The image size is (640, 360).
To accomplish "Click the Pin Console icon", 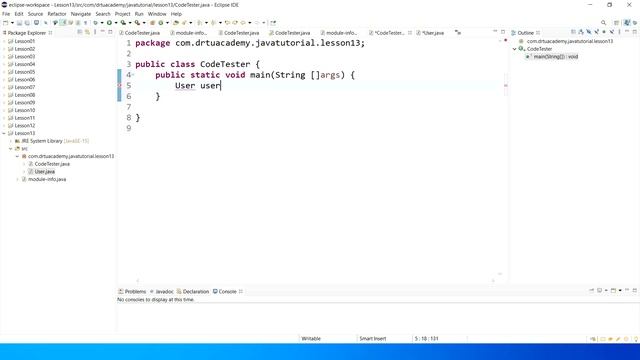I will tap(591, 291).
